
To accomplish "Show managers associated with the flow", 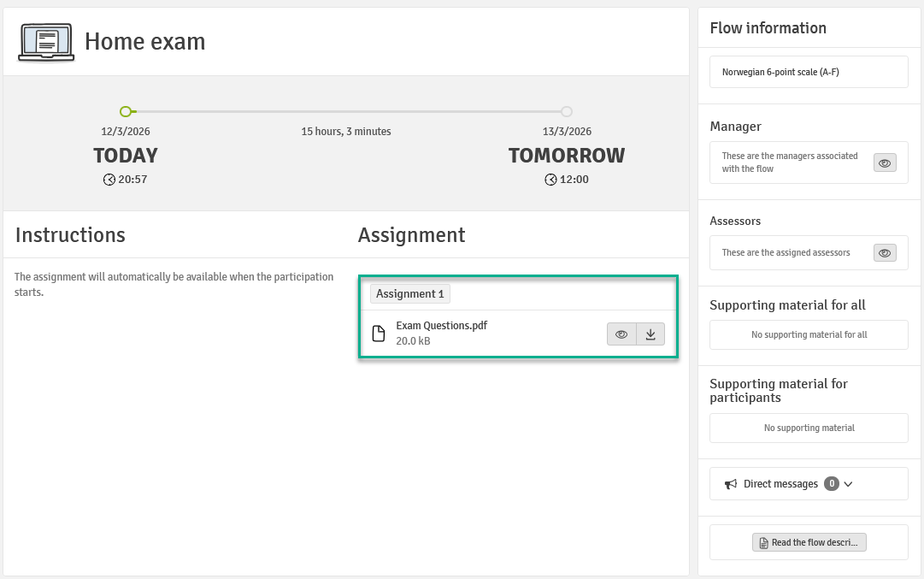I will pos(885,162).
